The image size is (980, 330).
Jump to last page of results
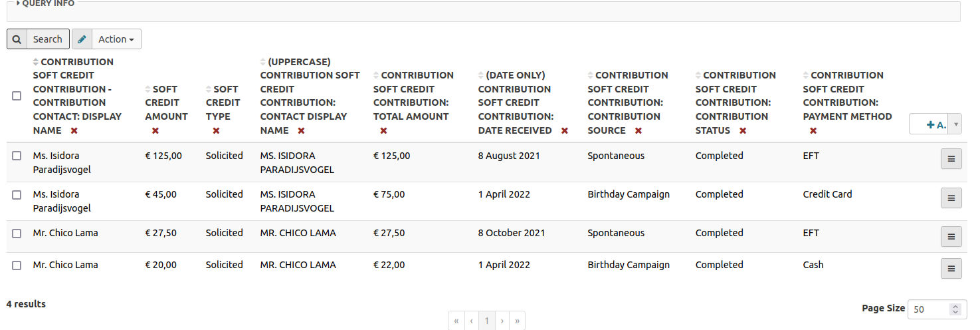(516, 321)
